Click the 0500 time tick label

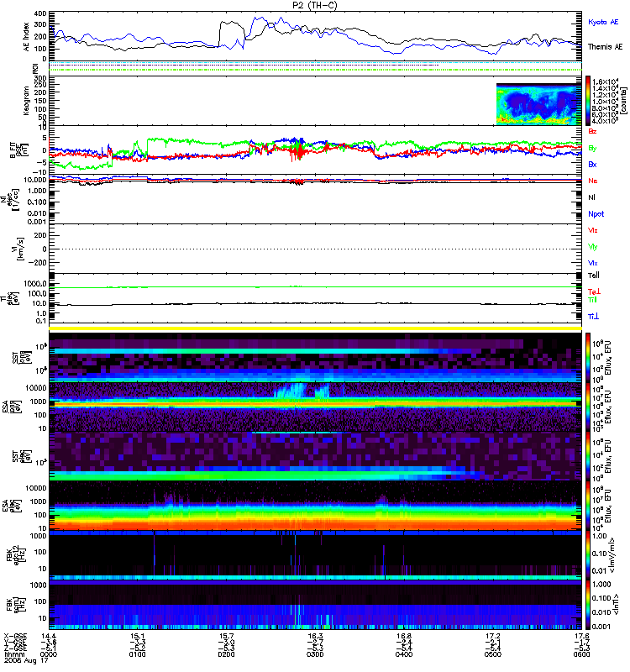(493, 654)
